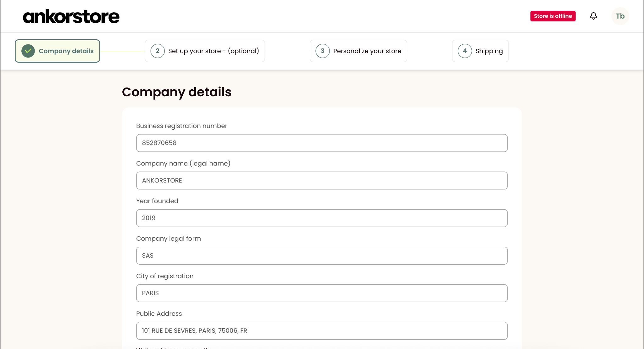The image size is (644, 349).
Task: Switch to Personalize your store step
Action: point(358,51)
